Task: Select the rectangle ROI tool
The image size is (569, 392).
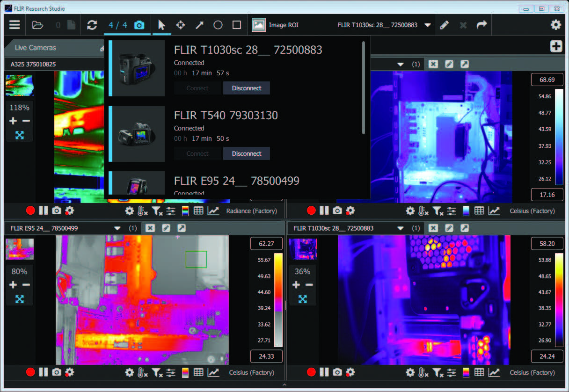Action: [x=237, y=25]
